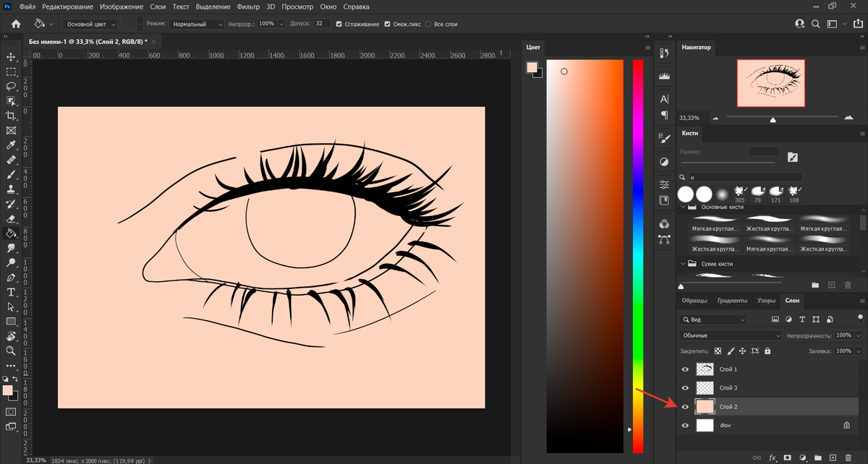Enable the Все слои checkbox
Viewport: 868px width, 464px height.
pos(430,24)
